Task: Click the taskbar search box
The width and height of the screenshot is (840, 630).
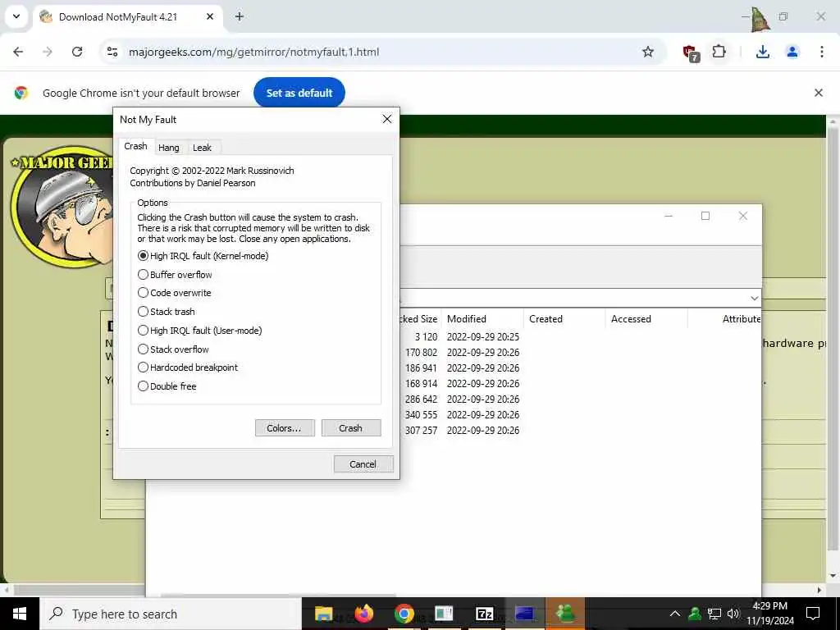Action: 171,614
